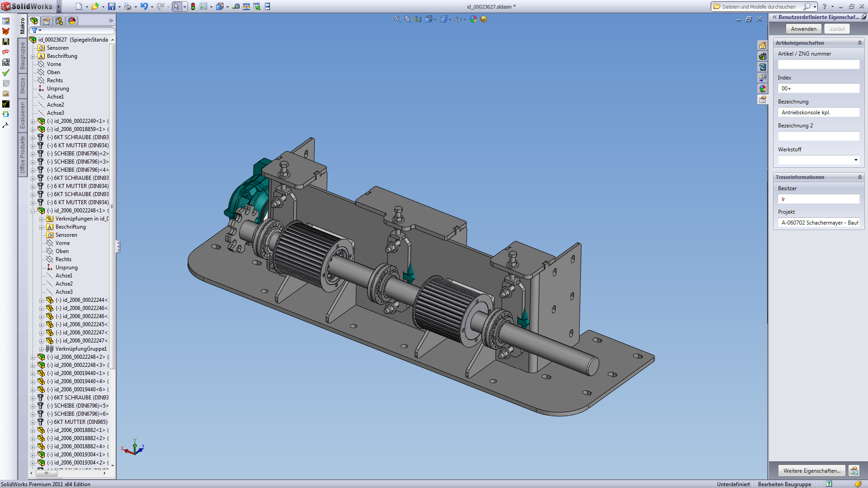This screenshot has height=488, width=868.
Task: Click the Undo arrow icon
Action: click(x=144, y=6)
